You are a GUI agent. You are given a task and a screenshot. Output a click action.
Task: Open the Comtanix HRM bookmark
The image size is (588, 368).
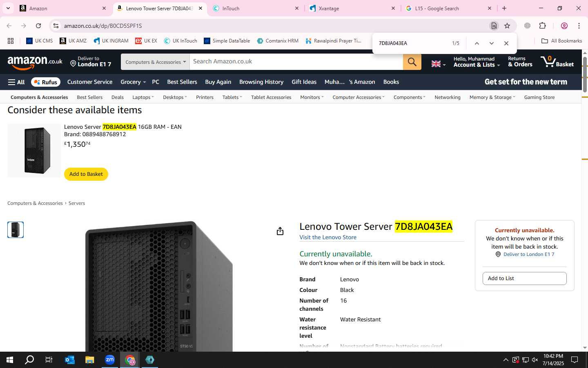(278, 41)
